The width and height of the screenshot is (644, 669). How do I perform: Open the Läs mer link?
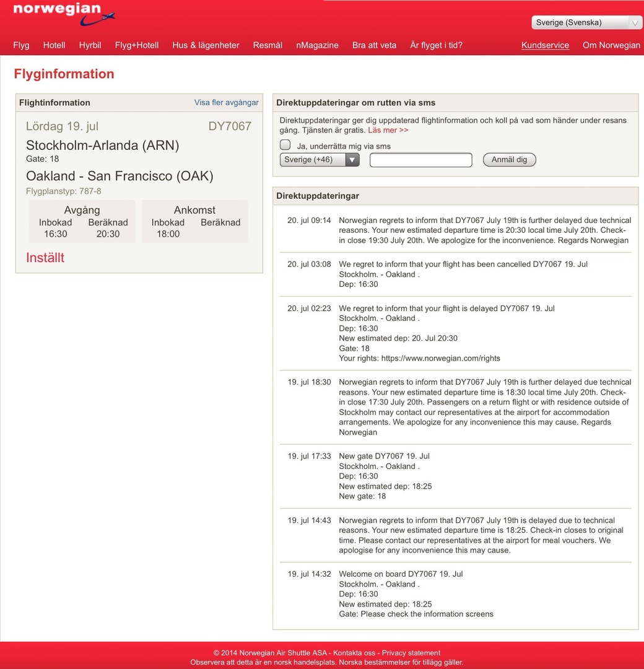[x=388, y=130]
